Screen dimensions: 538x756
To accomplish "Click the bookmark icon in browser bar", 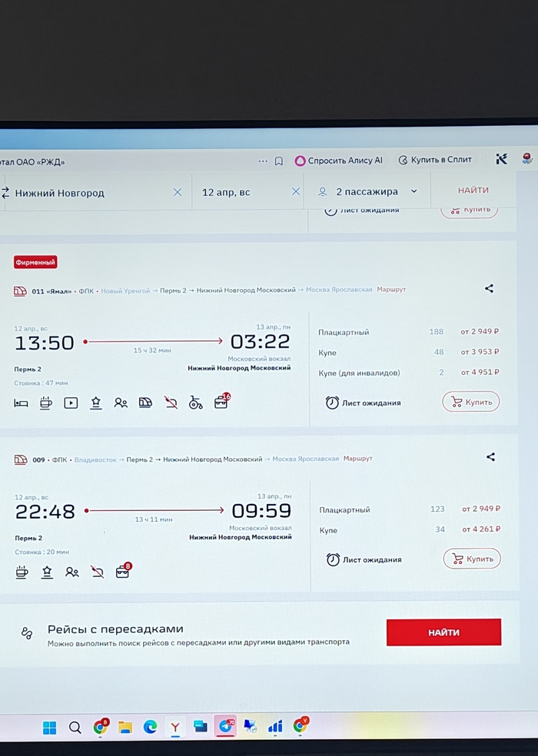I will pos(279,161).
